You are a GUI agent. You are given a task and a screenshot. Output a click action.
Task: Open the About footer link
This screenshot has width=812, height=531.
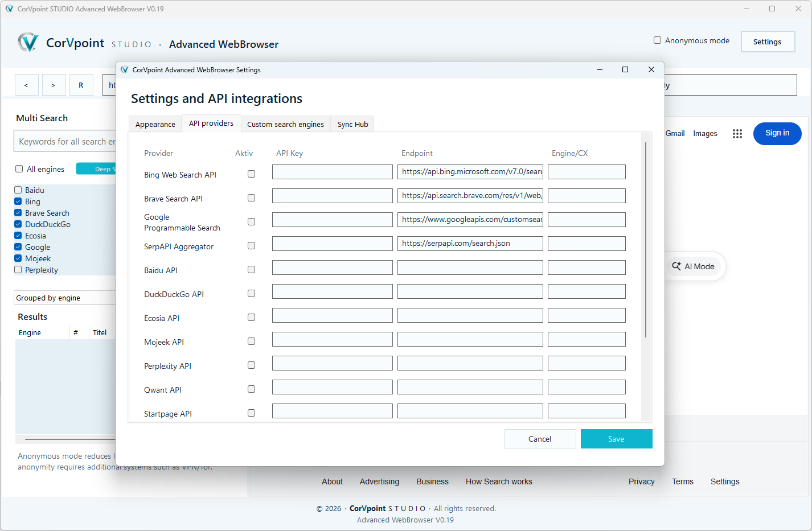tap(332, 481)
